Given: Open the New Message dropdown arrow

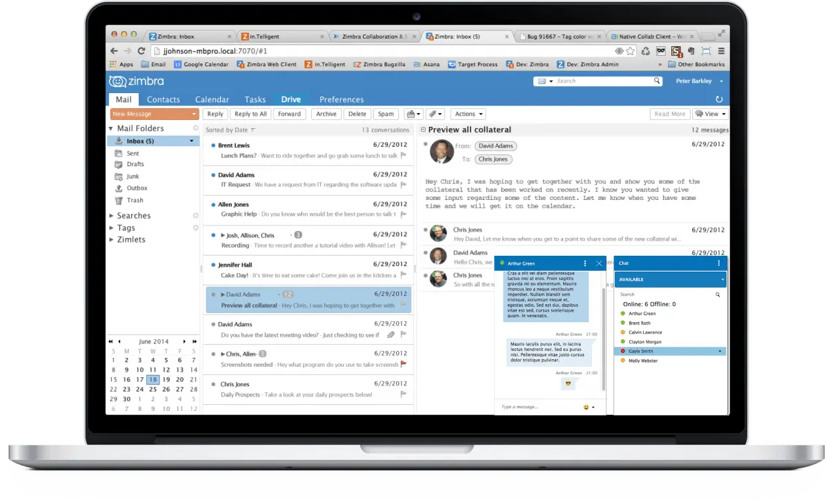Looking at the screenshot, I should click(194, 114).
